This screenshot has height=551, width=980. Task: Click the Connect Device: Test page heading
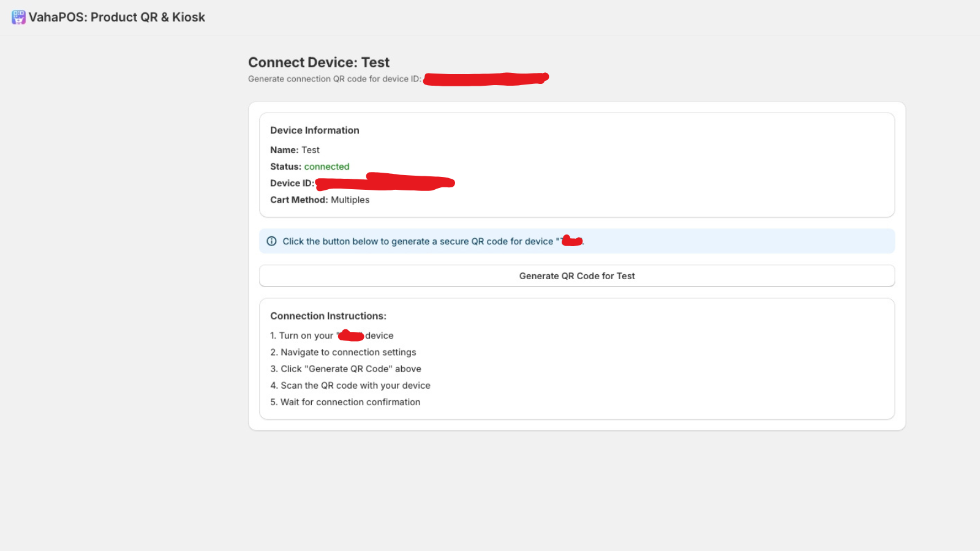[x=318, y=62]
